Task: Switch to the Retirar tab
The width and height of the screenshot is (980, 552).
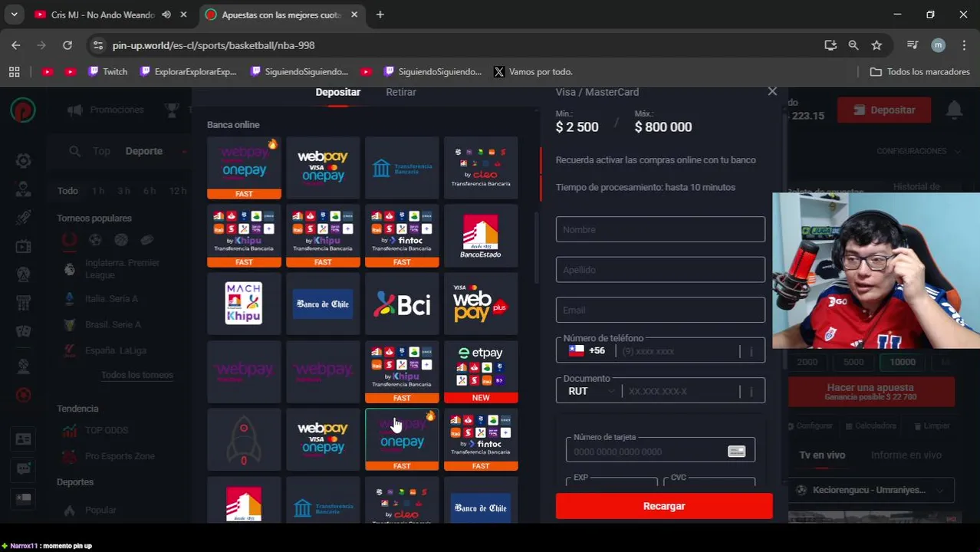Action: (x=401, y=92)
